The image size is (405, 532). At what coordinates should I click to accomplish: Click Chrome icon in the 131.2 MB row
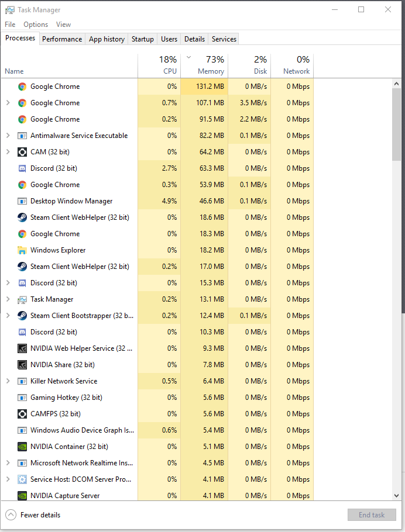pos(22,87)
